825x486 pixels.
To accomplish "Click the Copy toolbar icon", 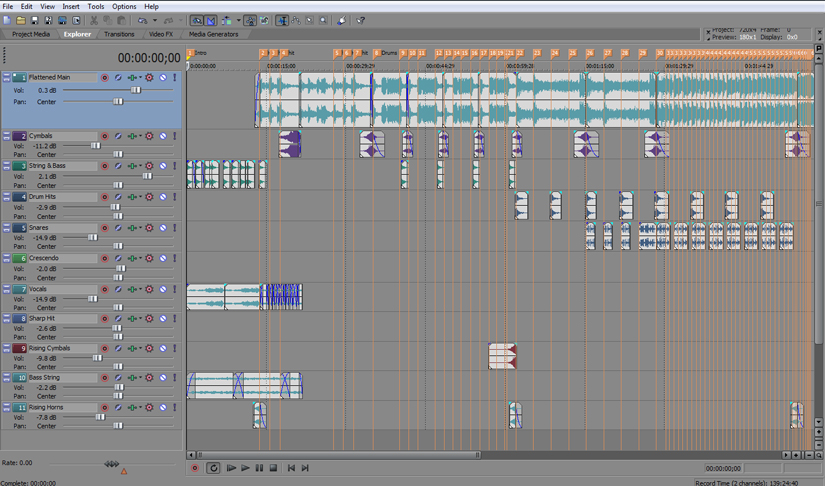I will click(x=107, y=21).
